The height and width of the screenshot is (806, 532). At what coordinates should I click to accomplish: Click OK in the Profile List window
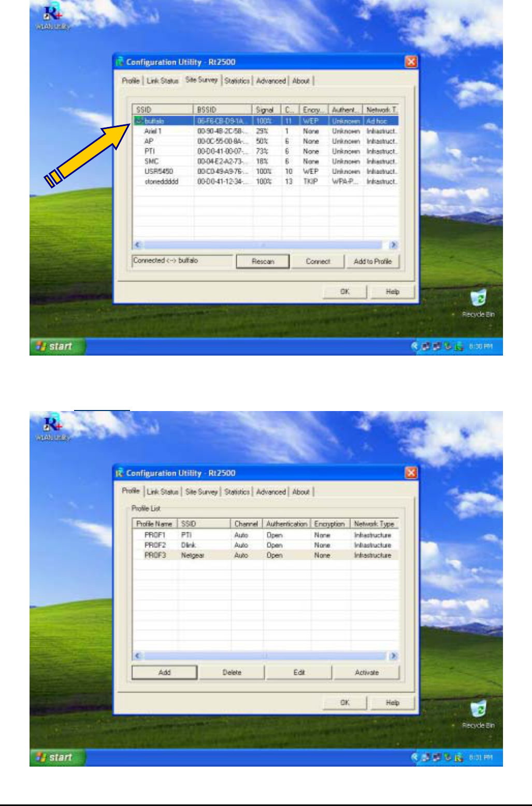tap(345, 703)
